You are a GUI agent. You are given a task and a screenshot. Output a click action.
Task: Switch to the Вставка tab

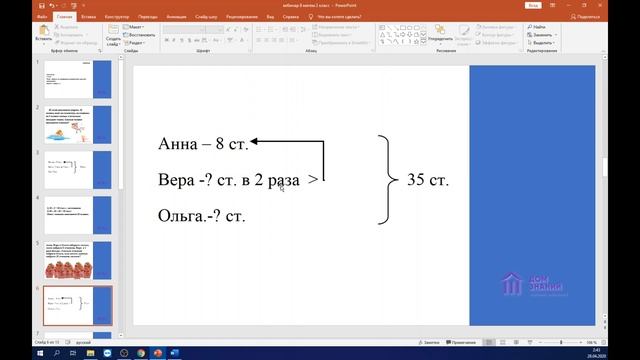pos(88,17)
